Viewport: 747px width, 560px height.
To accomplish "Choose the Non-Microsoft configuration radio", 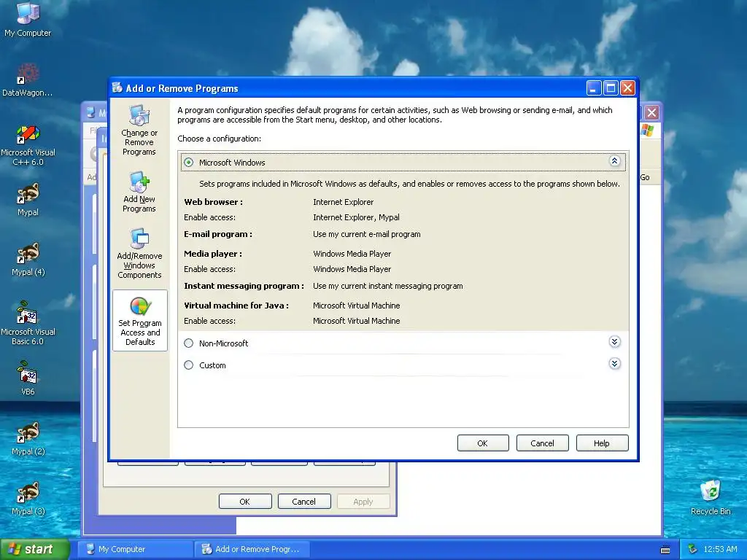I will [189, 343].
